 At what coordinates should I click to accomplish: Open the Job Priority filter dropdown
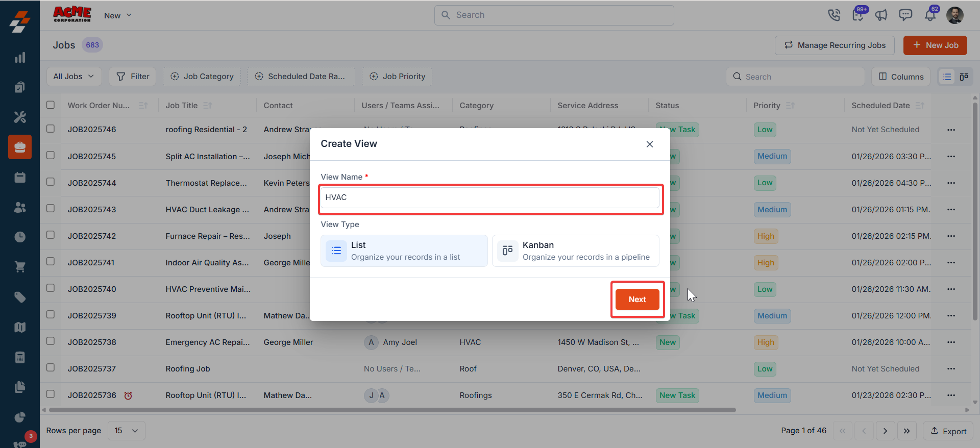coord(397,77)
